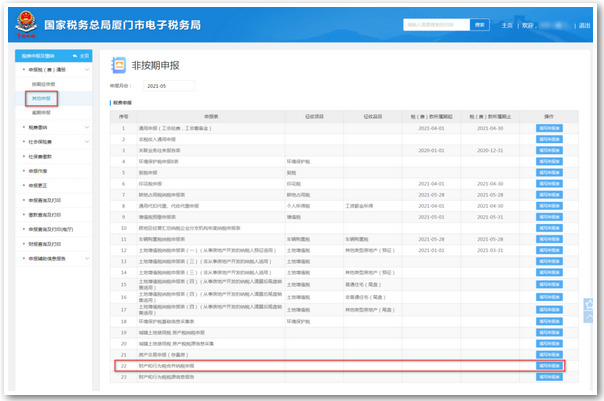Expand the 申报税(费)清册 menu chevron
The height and width of the screenshot is (401, 604).
(88, 70)
